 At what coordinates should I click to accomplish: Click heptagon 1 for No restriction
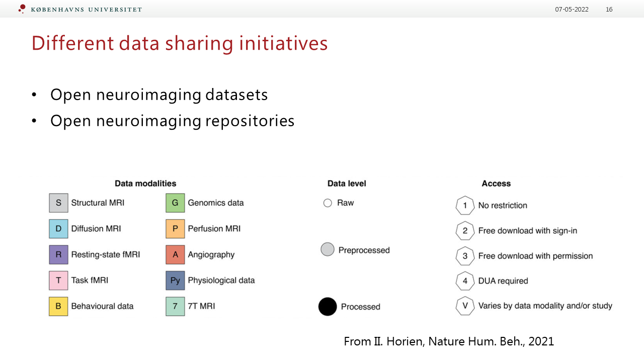465,206
